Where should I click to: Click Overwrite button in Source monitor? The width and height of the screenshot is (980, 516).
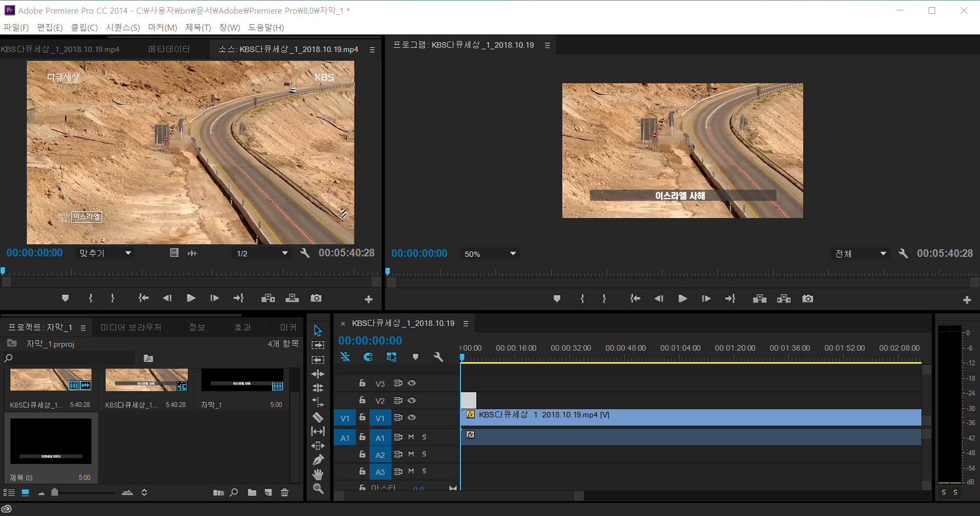coord(292,298)
